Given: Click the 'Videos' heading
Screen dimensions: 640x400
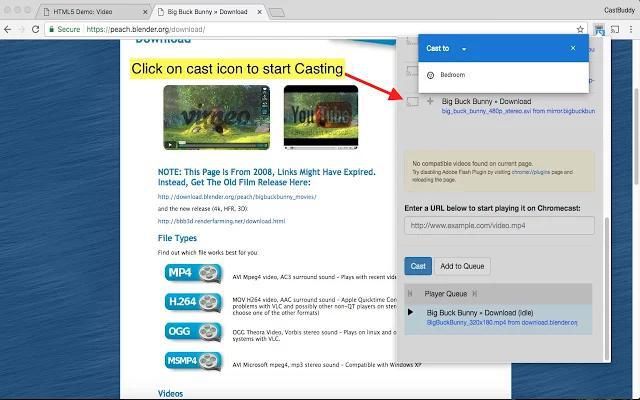Looking at the screenshot, I should (x=170, y=393).
